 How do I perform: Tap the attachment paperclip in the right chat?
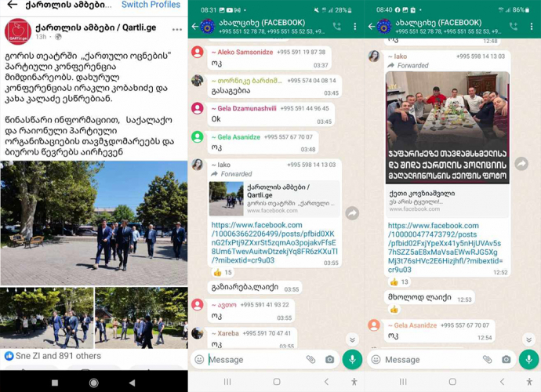tap(487, 360)
